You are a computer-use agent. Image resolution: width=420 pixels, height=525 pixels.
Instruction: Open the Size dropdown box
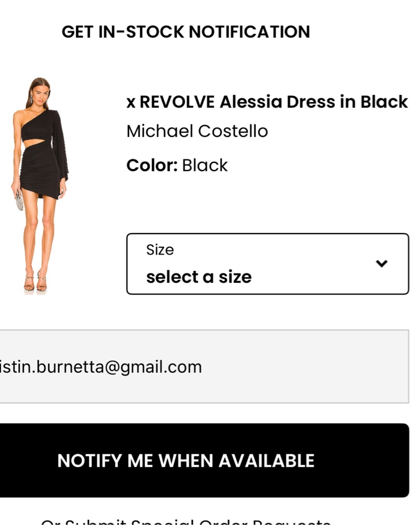tap(267, 264)
